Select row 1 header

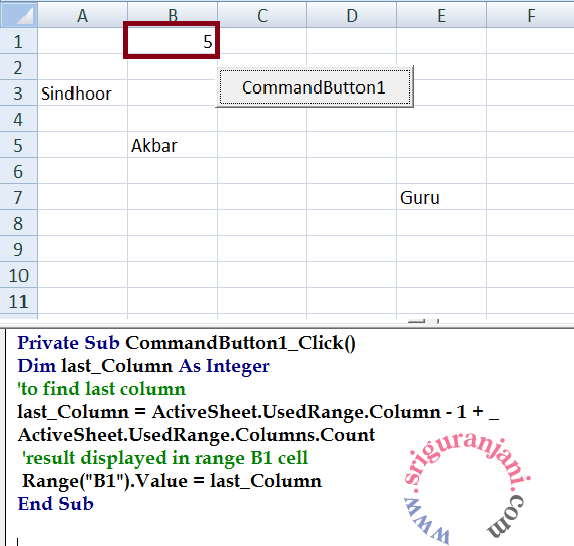pyautogui.click(x=18, y=41)
